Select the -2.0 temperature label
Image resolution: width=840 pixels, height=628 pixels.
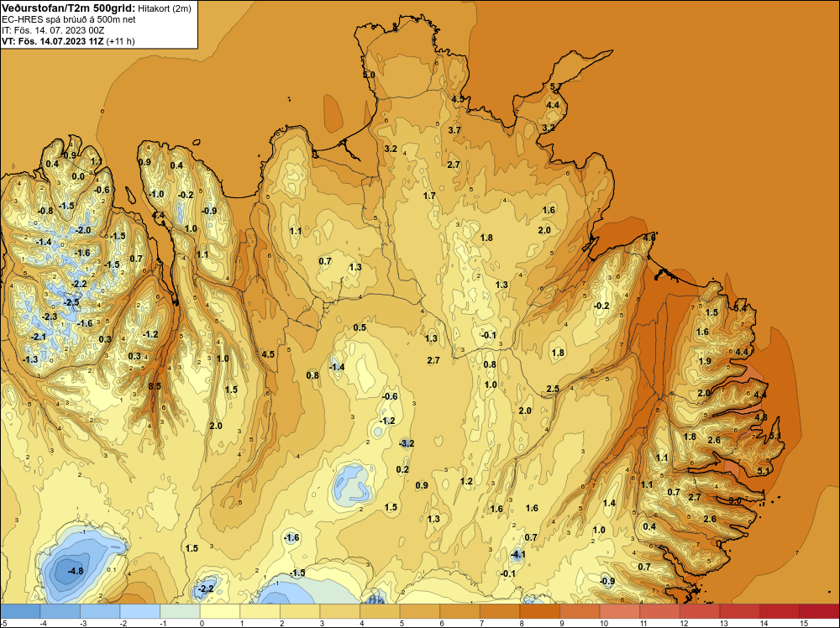[83, 230]
